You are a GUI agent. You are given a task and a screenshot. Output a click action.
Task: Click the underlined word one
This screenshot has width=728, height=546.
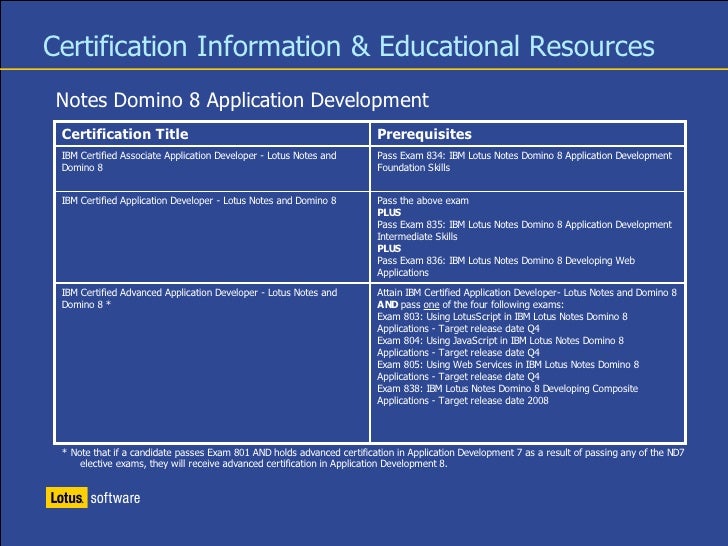(x=431, y=305)
